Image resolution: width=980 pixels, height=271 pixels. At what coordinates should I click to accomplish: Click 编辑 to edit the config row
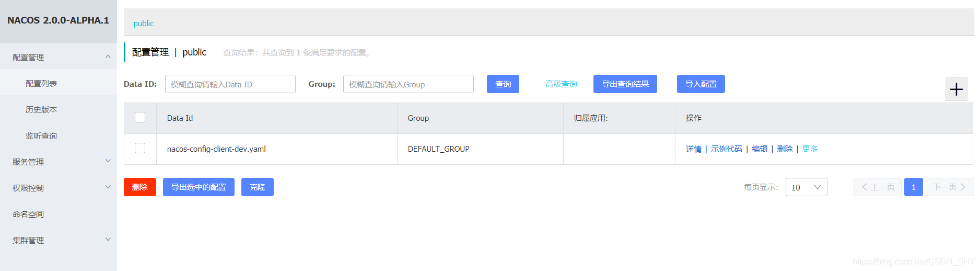click(x=760, y=149)
